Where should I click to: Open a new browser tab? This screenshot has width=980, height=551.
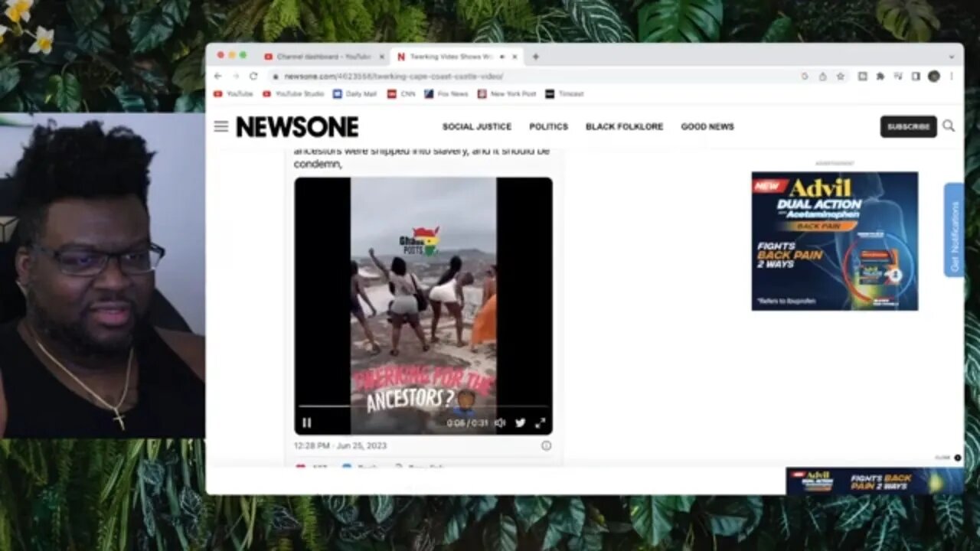(x=535, y=57)
